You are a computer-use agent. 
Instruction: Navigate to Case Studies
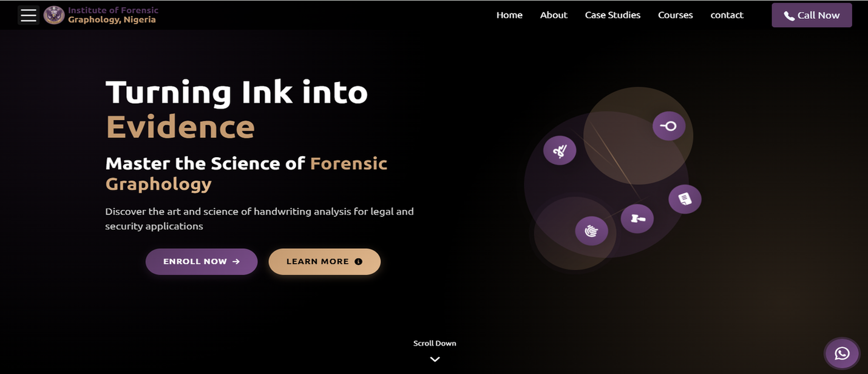click(612, 15)
